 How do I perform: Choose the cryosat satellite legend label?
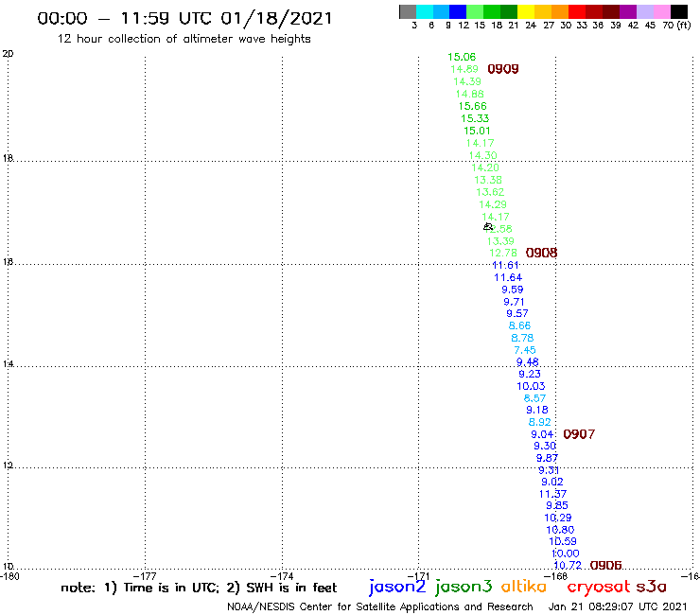click(x=599, y=587)
